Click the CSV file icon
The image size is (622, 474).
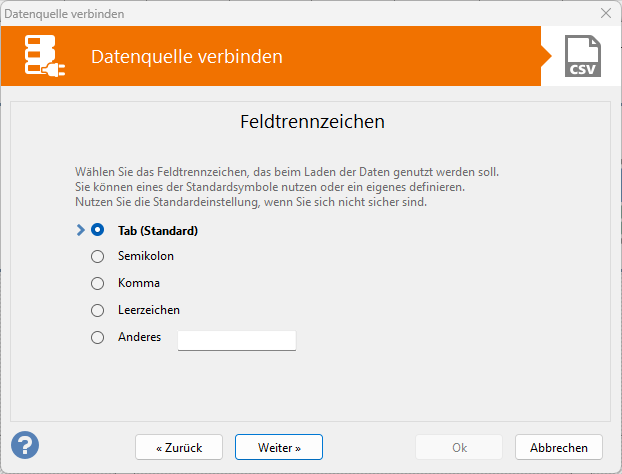[x=581, y=57]
